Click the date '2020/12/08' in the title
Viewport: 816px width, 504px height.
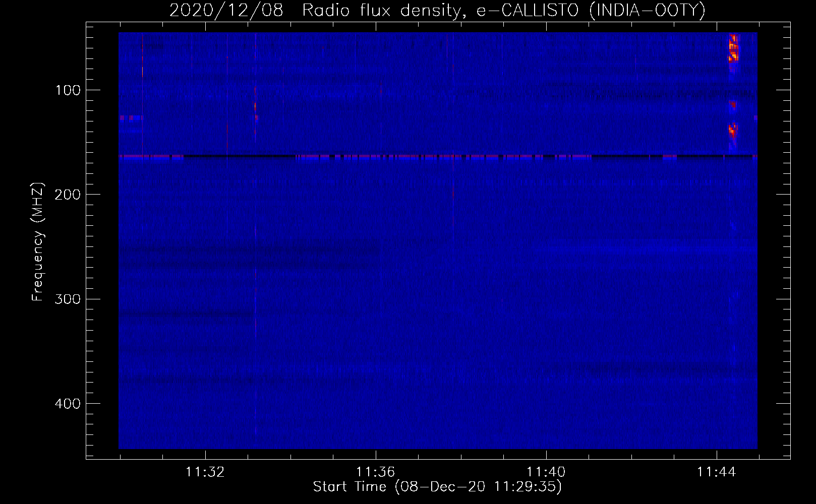(226, 10)
